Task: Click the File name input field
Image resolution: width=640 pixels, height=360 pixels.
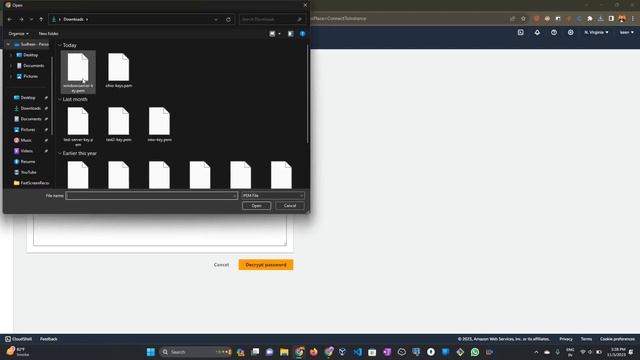Action: tap(151, 196)
